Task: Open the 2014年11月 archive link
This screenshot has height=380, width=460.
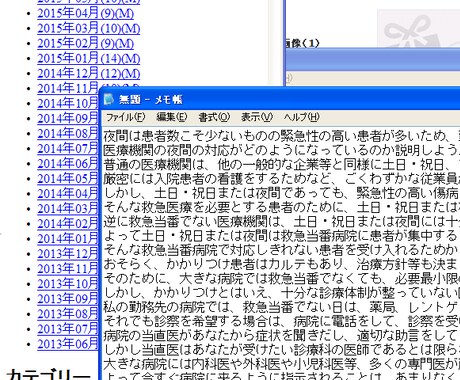Action: tap(68, 88)
